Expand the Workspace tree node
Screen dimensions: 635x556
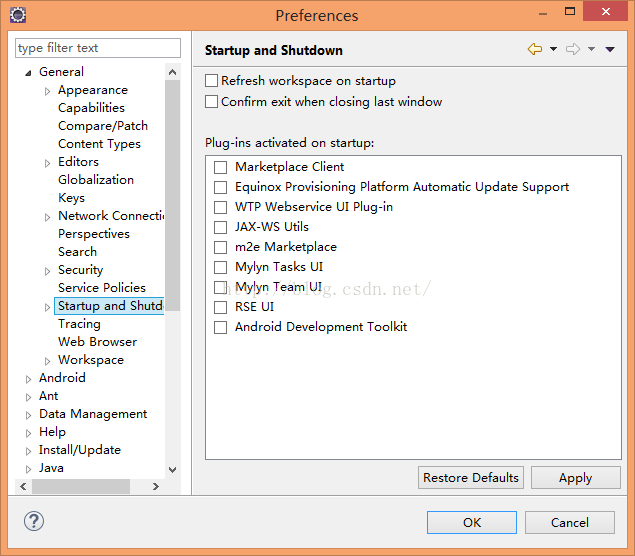47,361
